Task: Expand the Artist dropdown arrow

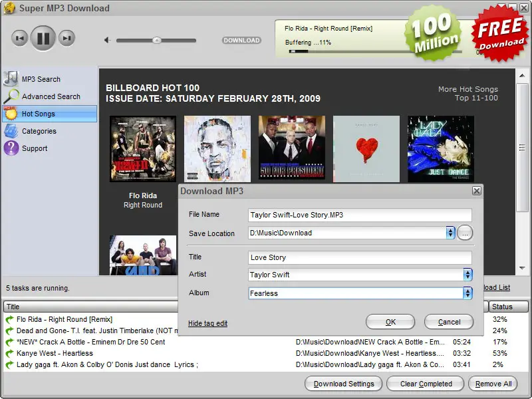Action: pyautogui.click(x=468, y=275)
